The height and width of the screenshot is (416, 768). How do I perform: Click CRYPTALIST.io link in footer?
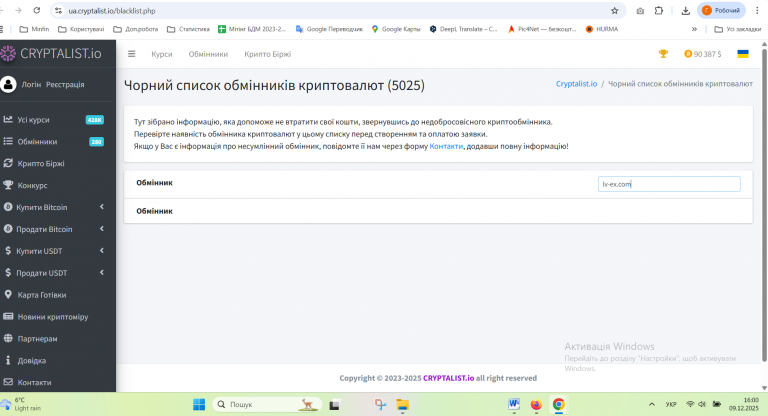pyautogui.click(x=448, y=378)
